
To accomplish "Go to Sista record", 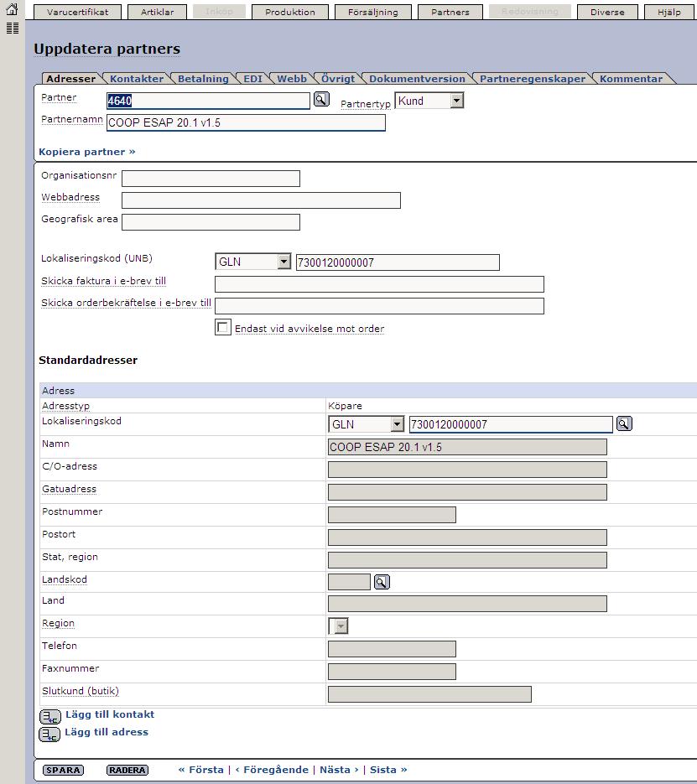I will tap(388, 770).
